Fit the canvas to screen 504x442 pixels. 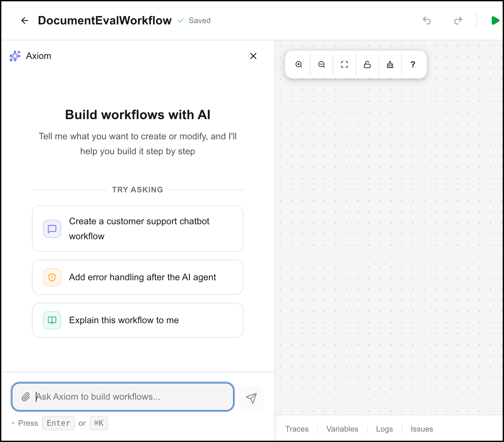point(344,64)
